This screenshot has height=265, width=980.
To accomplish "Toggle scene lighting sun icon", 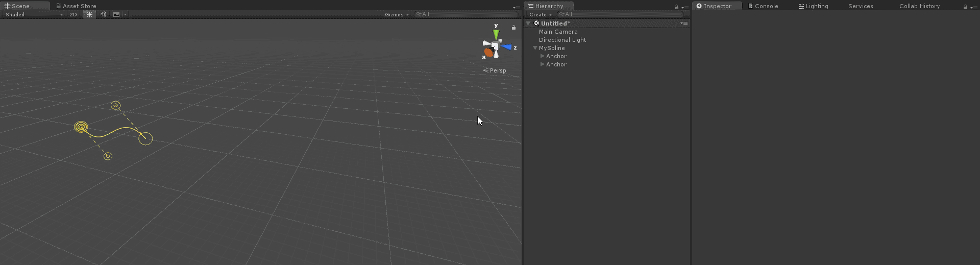I will (x=89, y=15).
